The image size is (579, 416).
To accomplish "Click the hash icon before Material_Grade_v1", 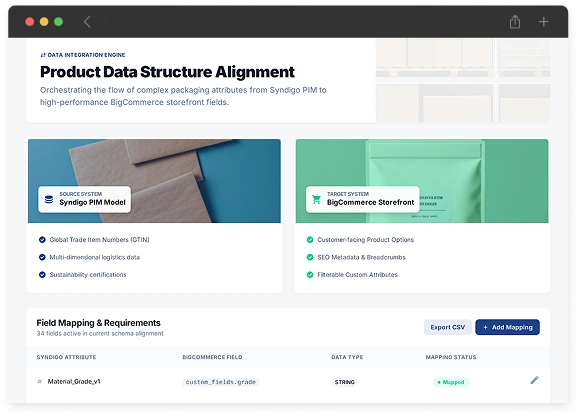I will 40,381.
